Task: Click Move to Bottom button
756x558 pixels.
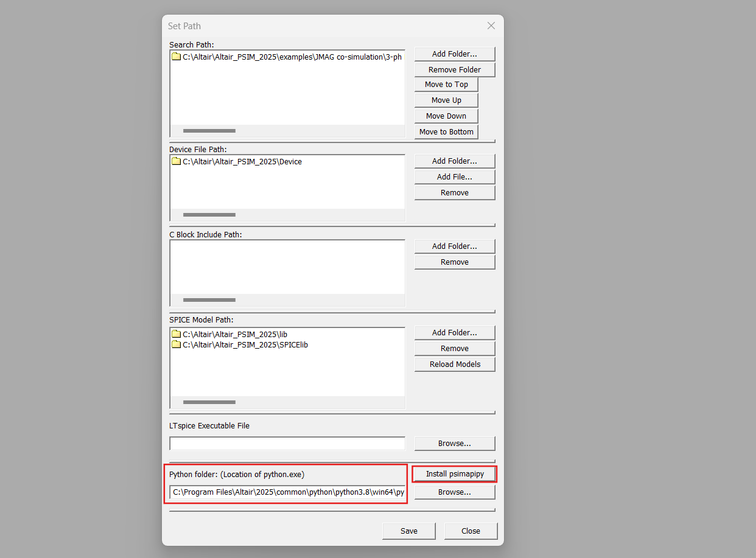Action: pyautogui.click(x=446, y=132)
